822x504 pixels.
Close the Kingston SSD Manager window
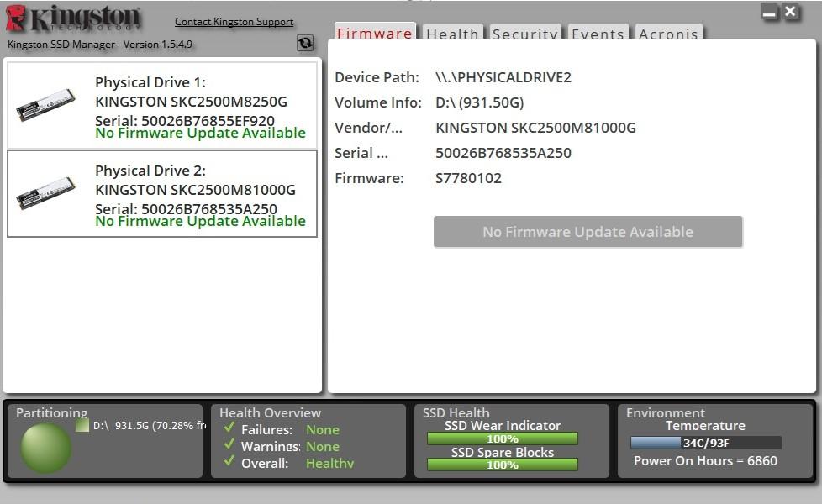pos(791,12)
